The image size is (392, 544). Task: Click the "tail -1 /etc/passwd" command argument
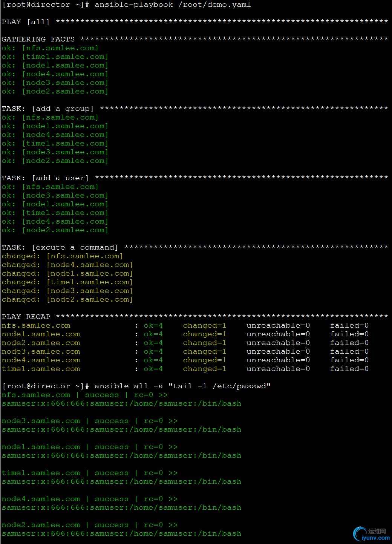[x=219, y=386]
